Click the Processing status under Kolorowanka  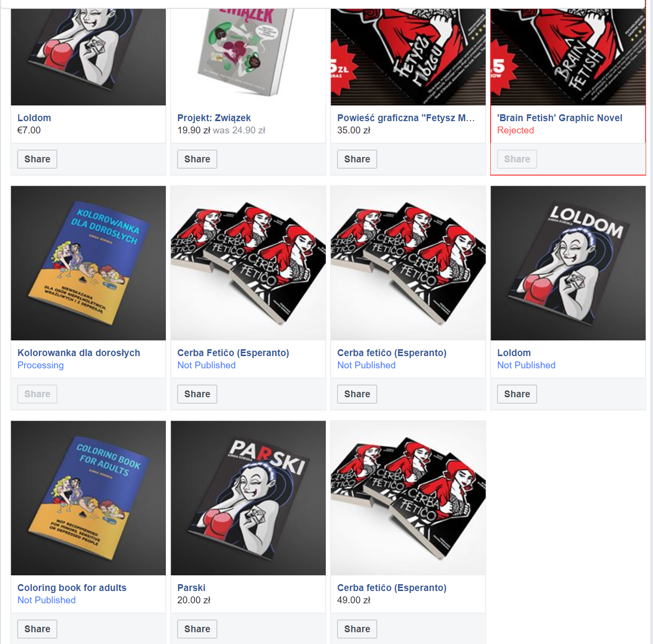pos(41,365)
